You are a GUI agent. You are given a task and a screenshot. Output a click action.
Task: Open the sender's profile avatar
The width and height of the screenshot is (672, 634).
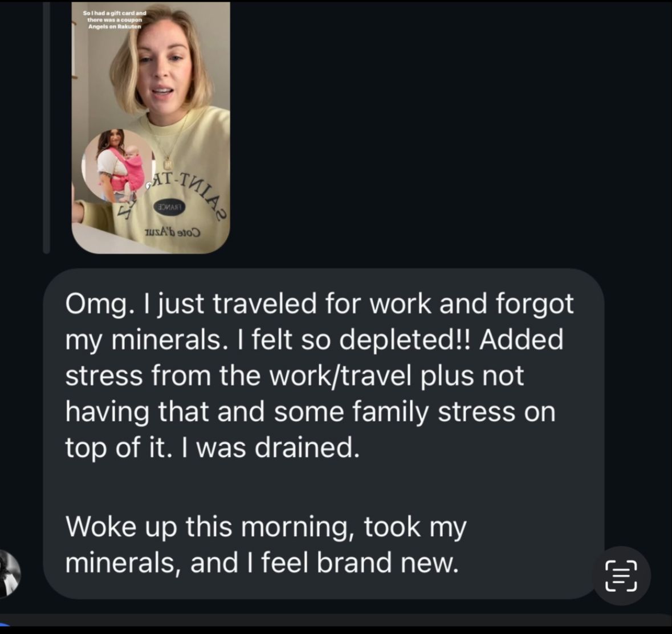[x=8, y=573]
